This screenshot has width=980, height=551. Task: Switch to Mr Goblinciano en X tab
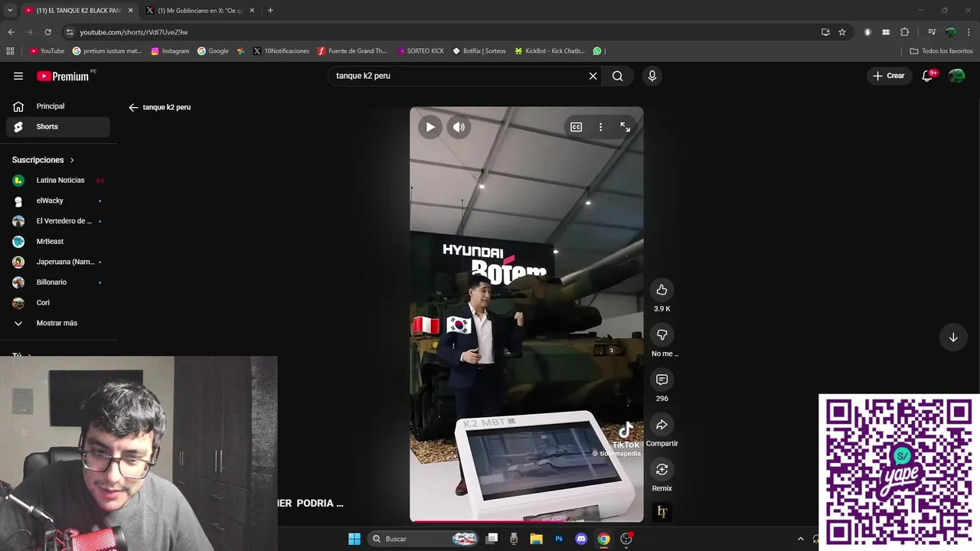click(x=199, y=10)
